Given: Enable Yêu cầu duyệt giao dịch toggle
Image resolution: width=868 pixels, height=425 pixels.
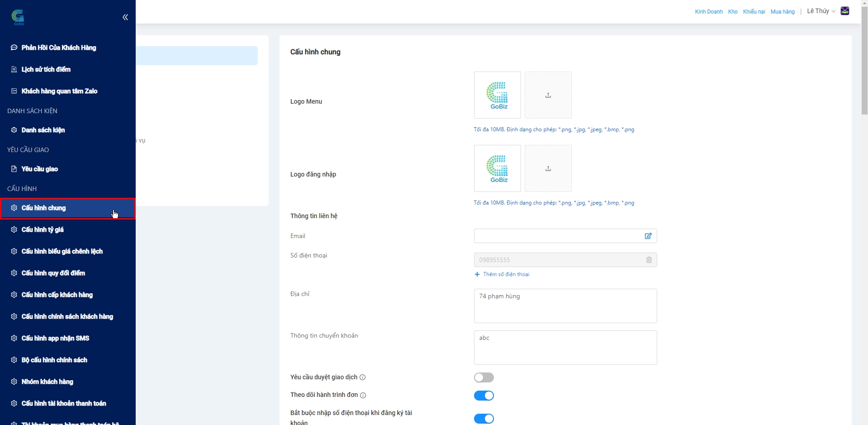Looking at the screenshot, I should (x=484, y=377).
